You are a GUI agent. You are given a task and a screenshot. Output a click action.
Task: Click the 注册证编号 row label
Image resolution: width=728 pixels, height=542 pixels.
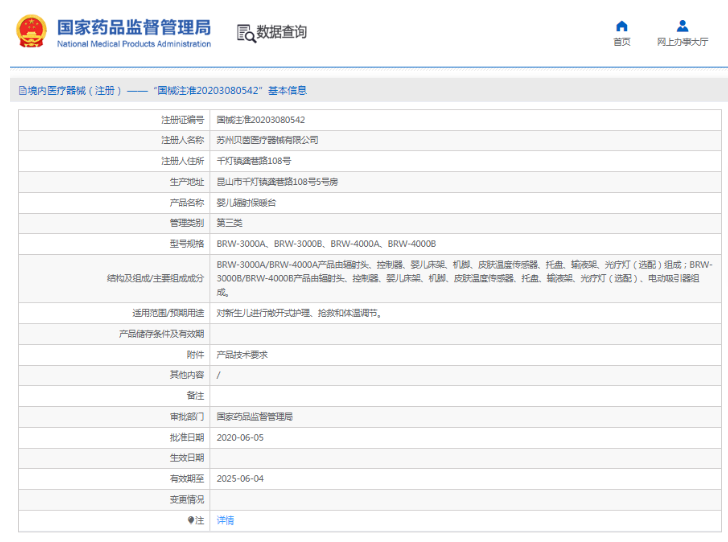click(x=182, y=120)
